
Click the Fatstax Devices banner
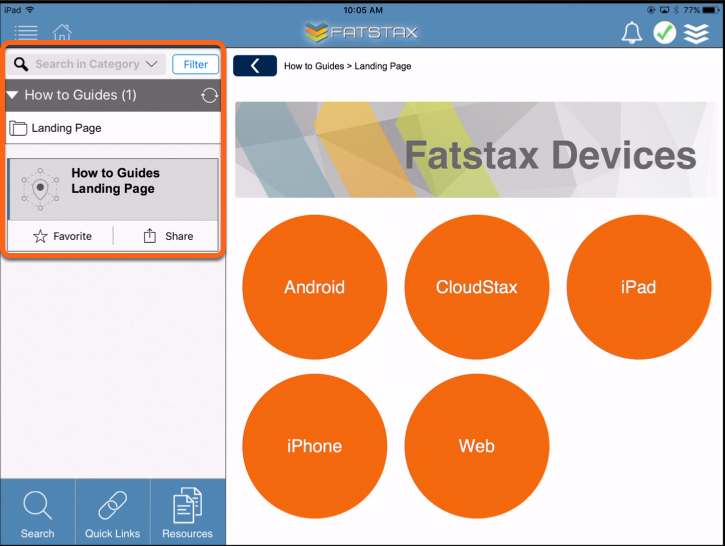tap(476, 150)
